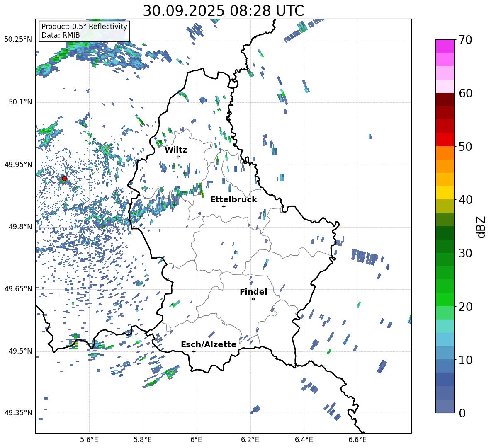
Task: Click the red radar site marker
Action: pos(64,179)
